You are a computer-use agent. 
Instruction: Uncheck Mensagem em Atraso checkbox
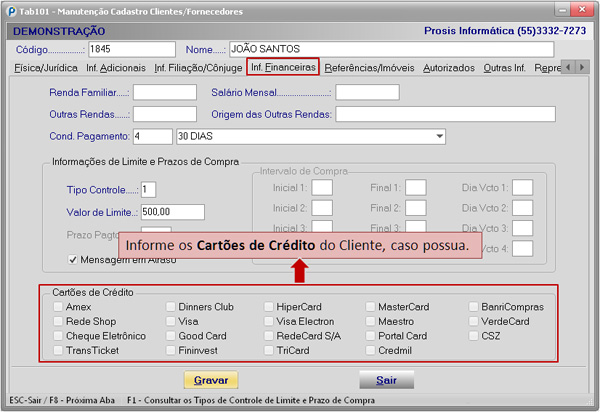tap(72, 260)
